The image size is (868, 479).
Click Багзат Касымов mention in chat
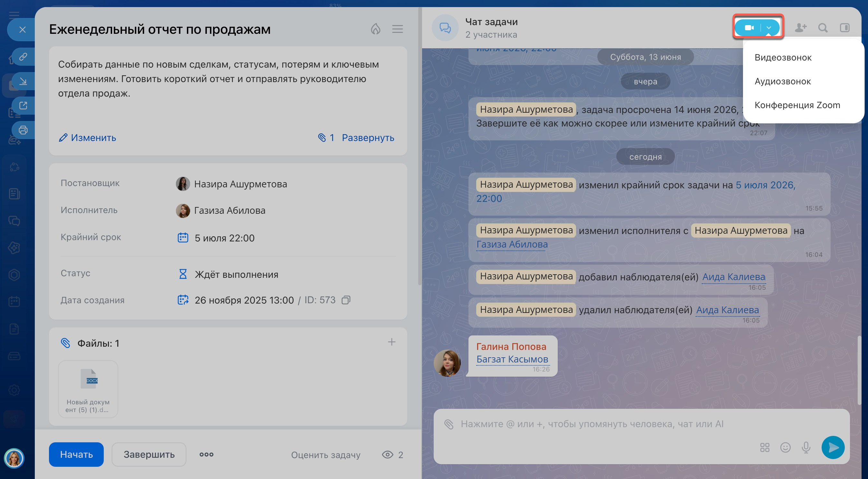point(512,359)
